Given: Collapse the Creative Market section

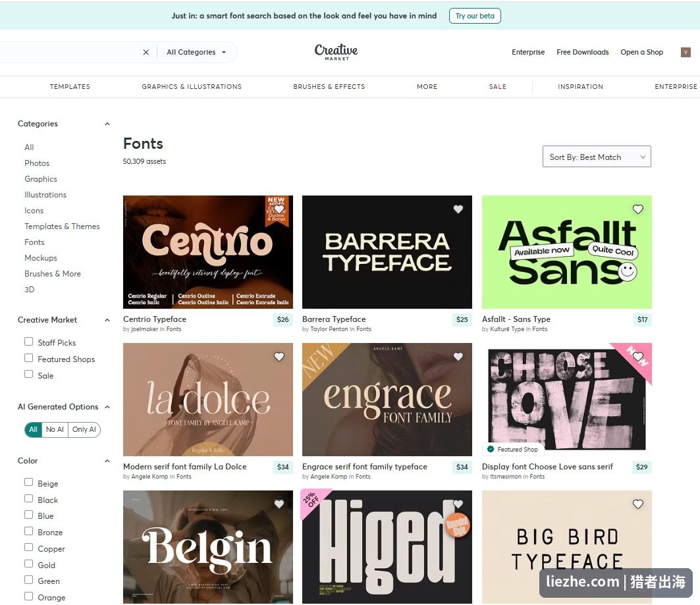Looking at the screenshot, I should point(107,320).
